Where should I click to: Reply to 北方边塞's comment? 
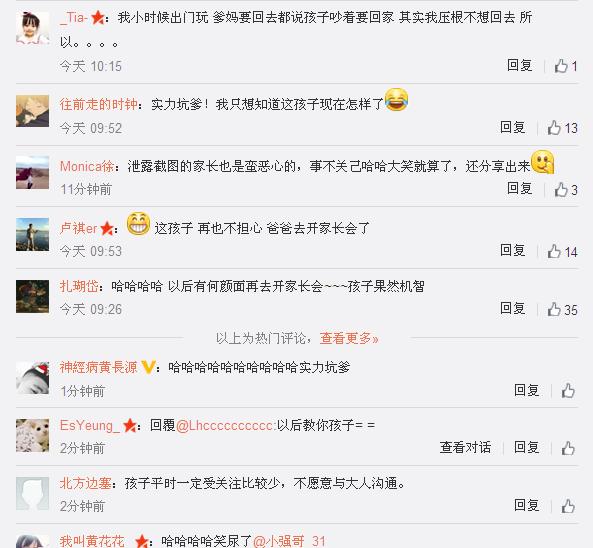[526, 505]
